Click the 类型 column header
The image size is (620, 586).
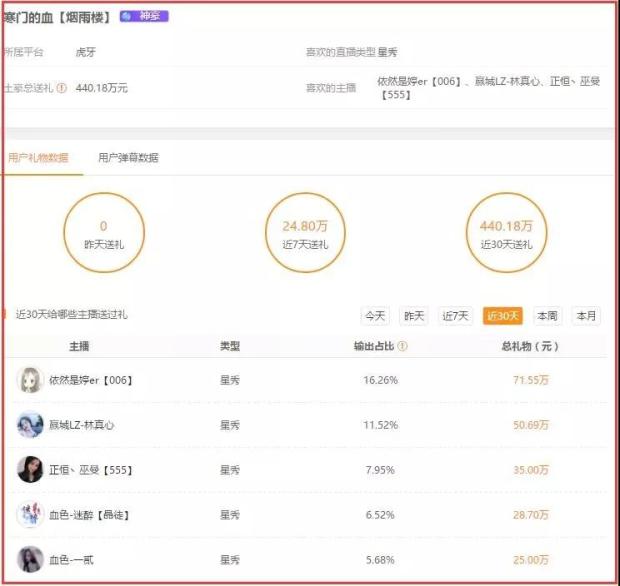tap(230, 346)
